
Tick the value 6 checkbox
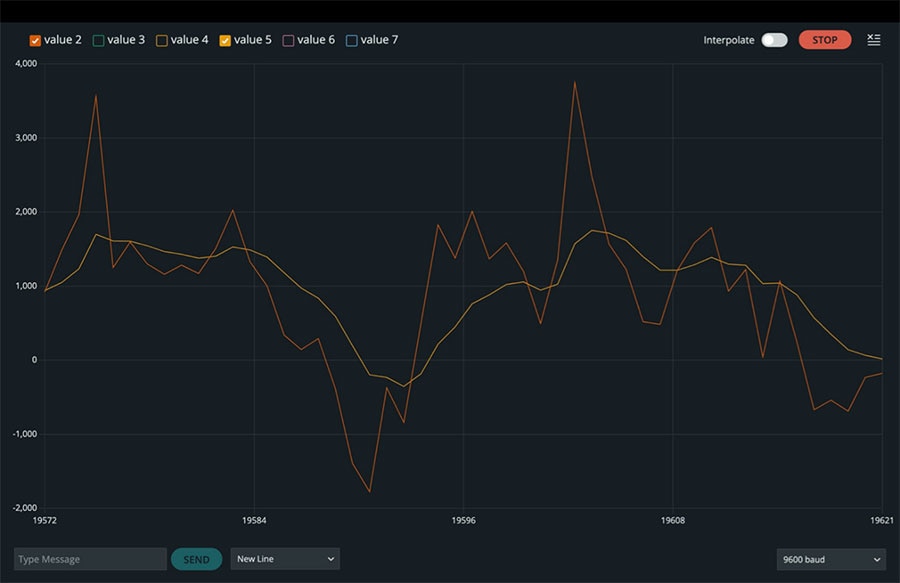point(289,40)
